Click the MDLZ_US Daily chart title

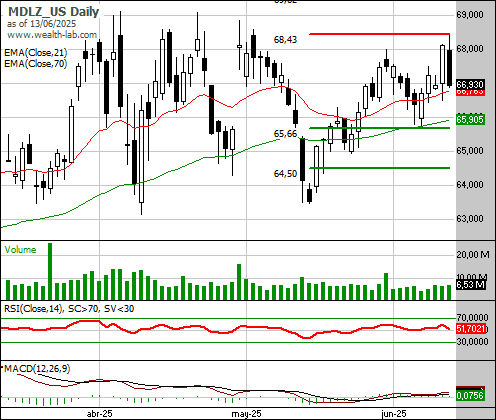(53, 12)
